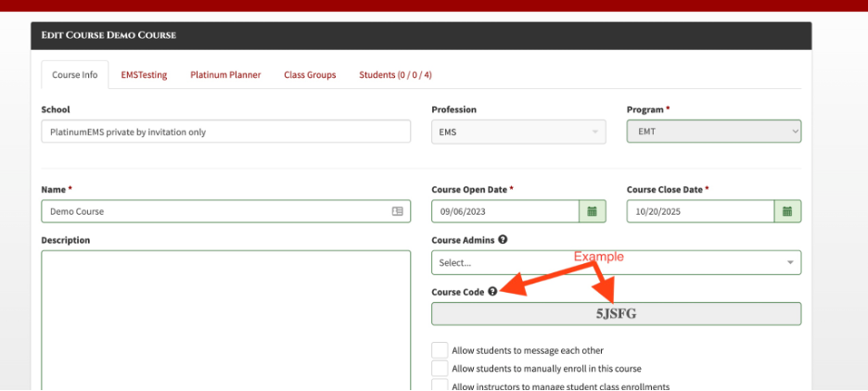Check Allow students to manually enroll
The height and width of the screenshot is (391, 868).
click(440, 369)
